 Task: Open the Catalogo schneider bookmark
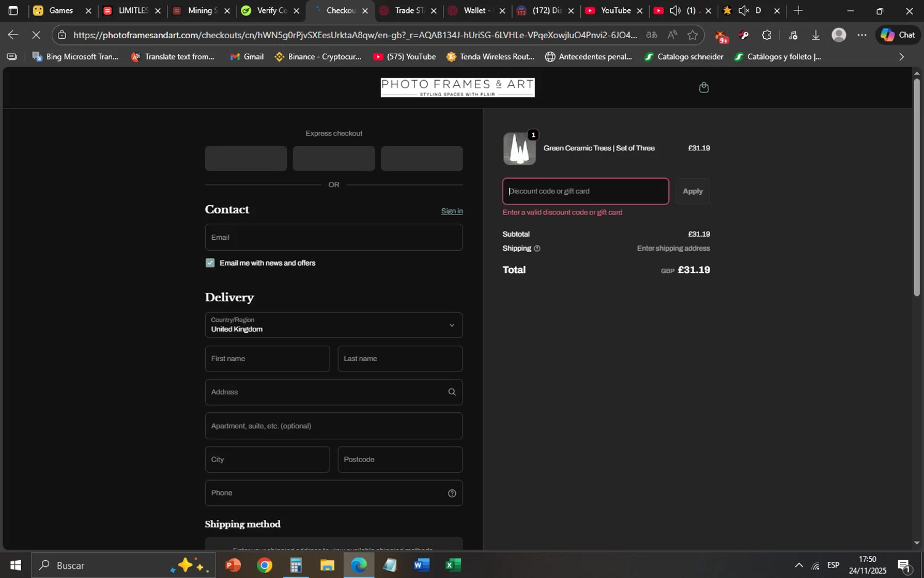coord(684,57)
